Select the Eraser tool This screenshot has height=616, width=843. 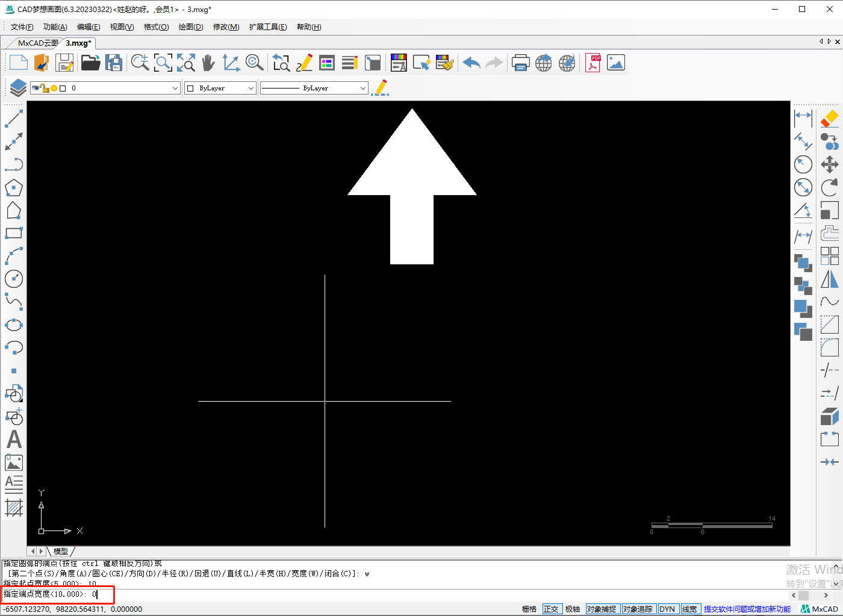pyautogui.click(x=829, y=119)
